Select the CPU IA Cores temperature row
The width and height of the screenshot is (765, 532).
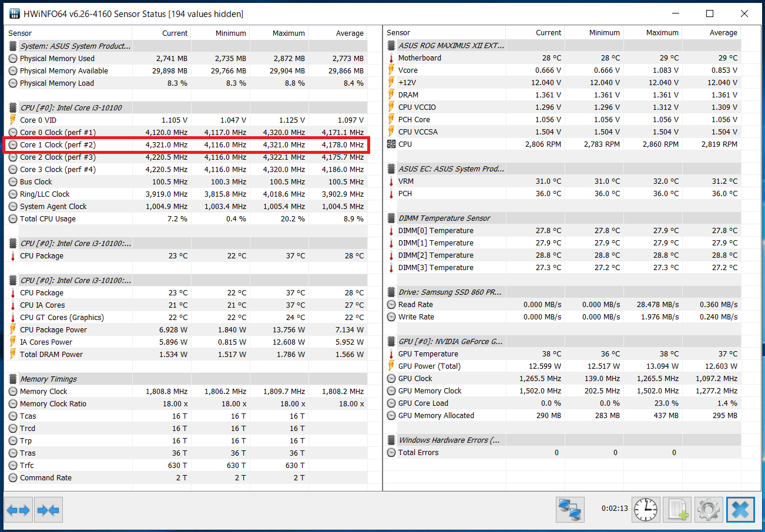tap(186, 305)
